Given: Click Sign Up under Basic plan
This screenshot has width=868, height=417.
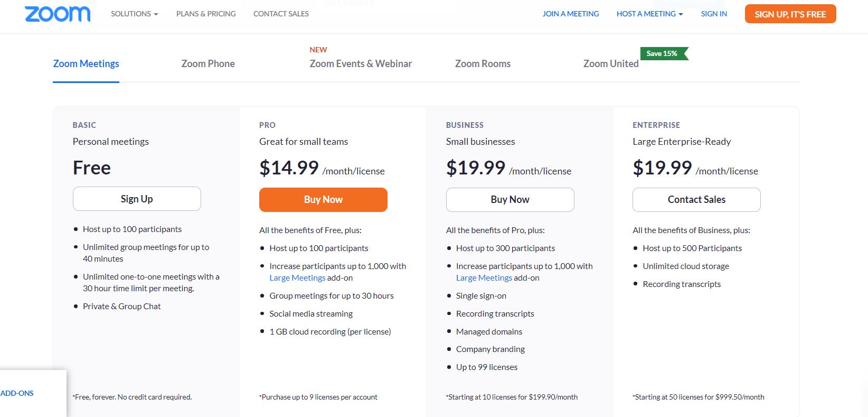Looking at the screenshot, I should (x=137, y=199).
